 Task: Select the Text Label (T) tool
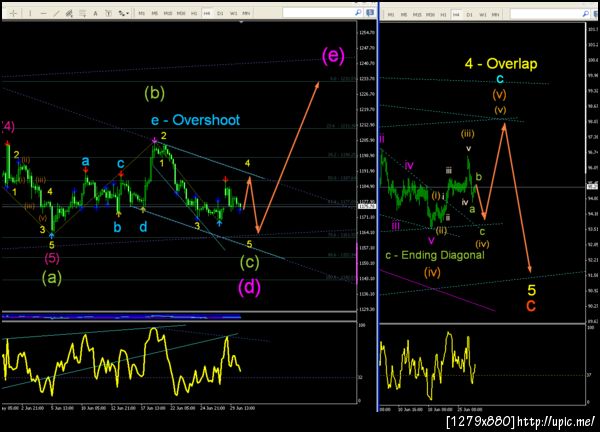109,13
